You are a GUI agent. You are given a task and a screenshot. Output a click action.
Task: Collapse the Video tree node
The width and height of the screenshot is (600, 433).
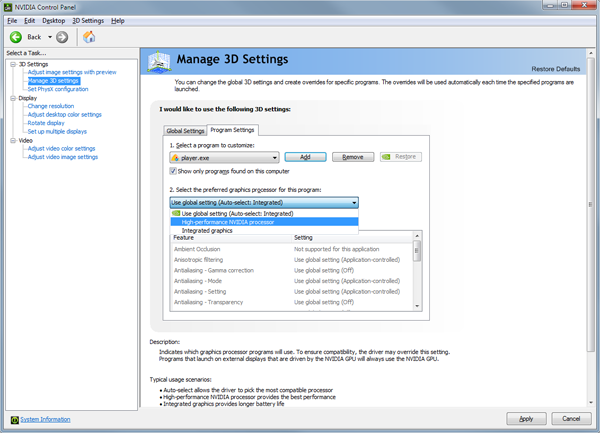click(x=13, y=140)
